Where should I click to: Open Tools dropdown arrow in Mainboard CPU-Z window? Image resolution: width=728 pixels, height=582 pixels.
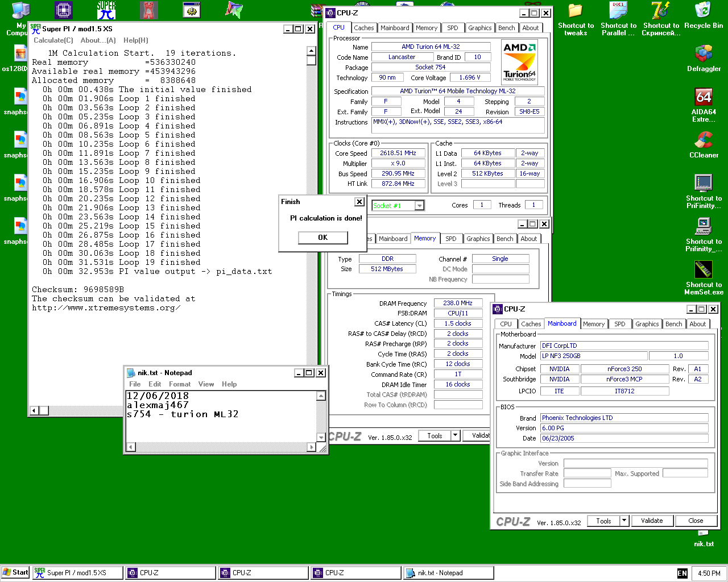tap(624, 521)
